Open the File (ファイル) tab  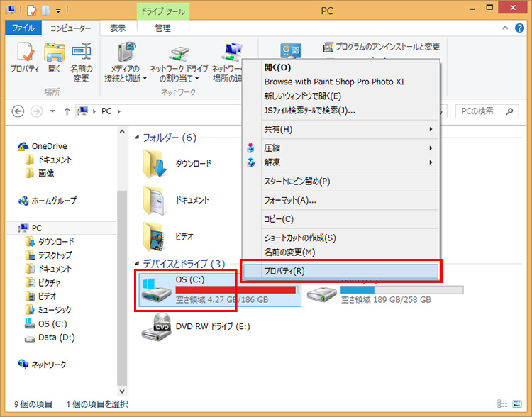coord(23,28)
